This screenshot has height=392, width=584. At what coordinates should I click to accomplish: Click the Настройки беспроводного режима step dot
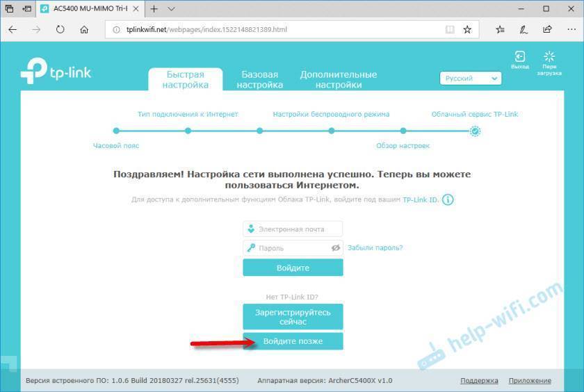click(x=332, y=131)
